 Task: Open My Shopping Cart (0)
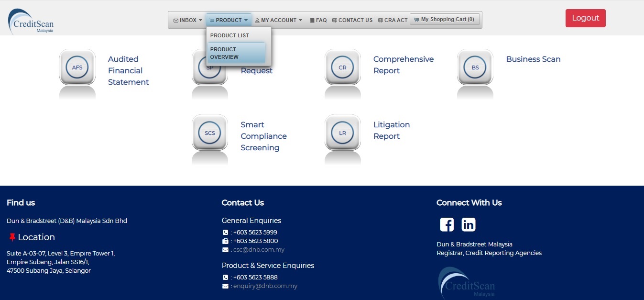(445, 20)
